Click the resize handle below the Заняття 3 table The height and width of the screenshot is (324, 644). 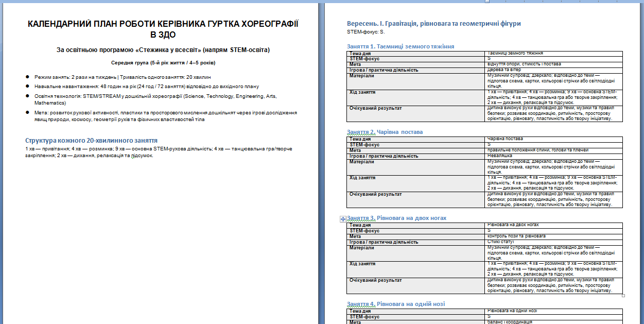[x=624, y=295]
